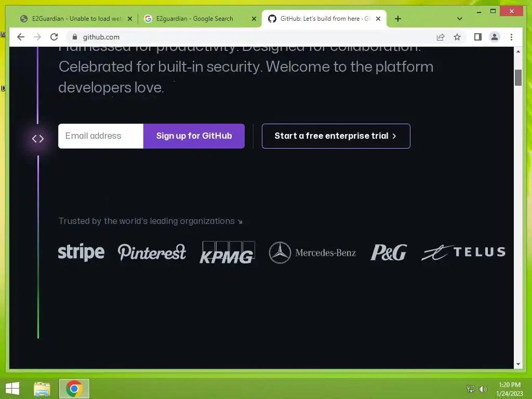Screen dimensions: 532x399
Task: Click Trusted by the world's leading organizations text
Action: pyautogui.click(x=150, y=221)
